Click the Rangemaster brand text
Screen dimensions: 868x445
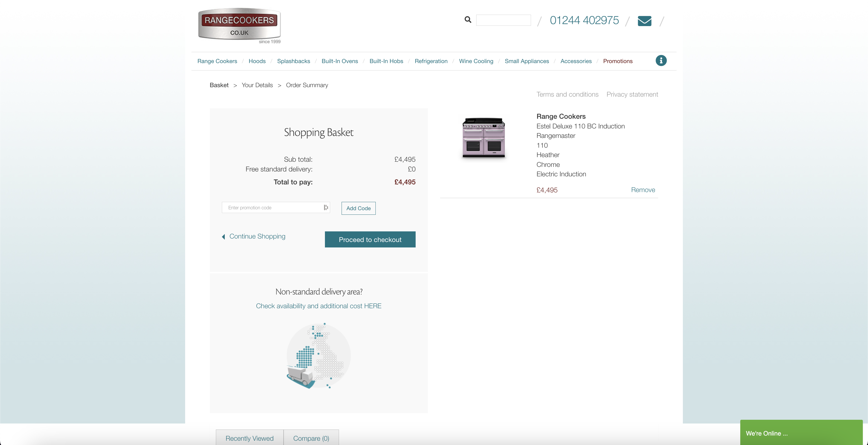pyautogui.click(x=555, y=136)
